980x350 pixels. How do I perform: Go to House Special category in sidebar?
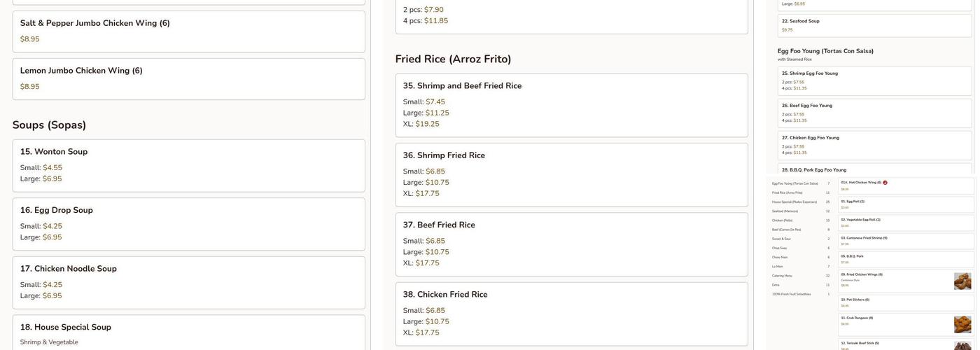point(794,202)
